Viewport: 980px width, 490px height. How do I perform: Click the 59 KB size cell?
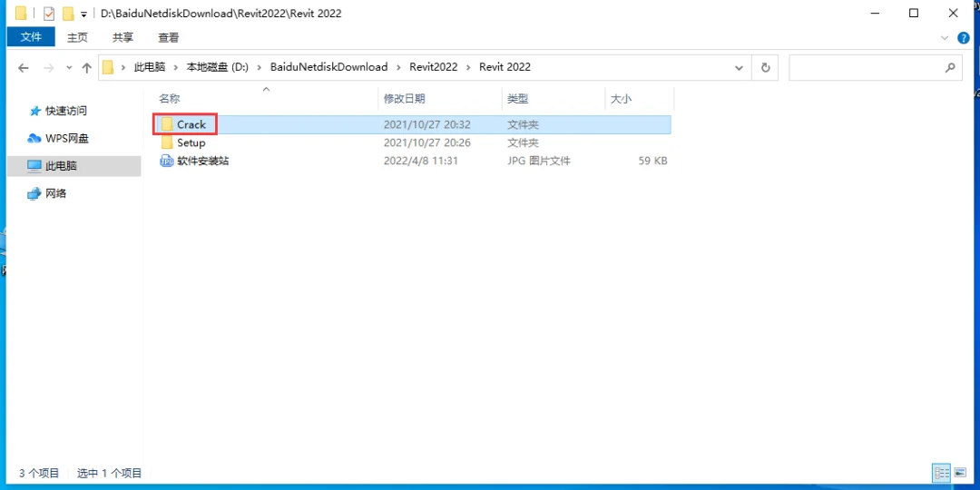652,161
